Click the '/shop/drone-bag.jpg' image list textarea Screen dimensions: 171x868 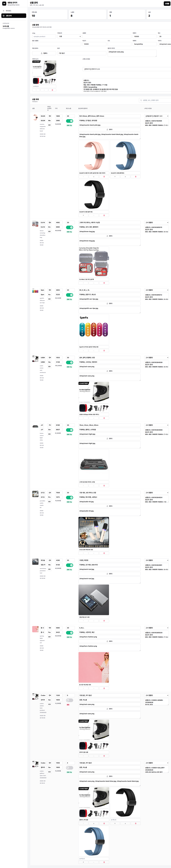[x=110, y=242]
